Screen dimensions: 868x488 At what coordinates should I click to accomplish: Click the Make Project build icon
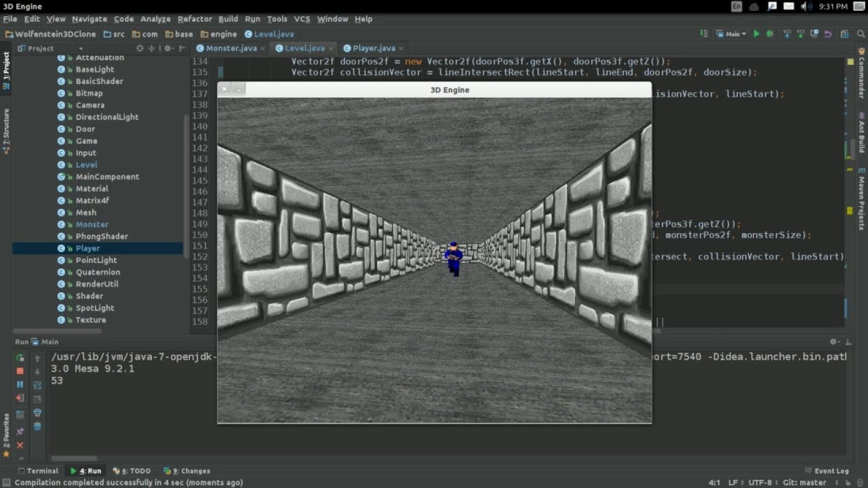703,34
